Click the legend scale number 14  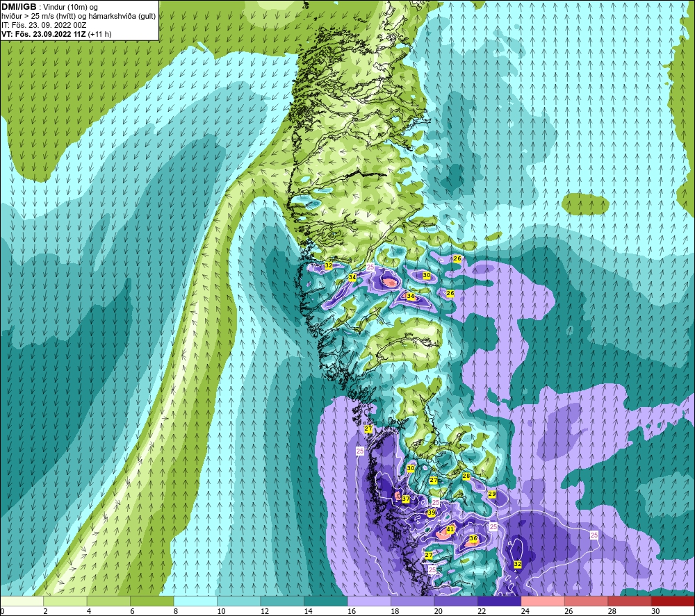(x=308, y=611)
